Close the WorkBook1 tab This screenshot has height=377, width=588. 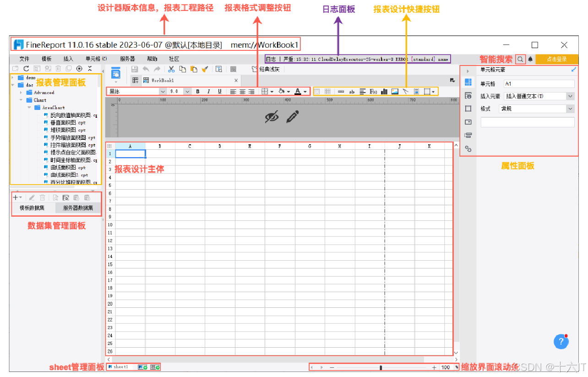pos(236,81)
